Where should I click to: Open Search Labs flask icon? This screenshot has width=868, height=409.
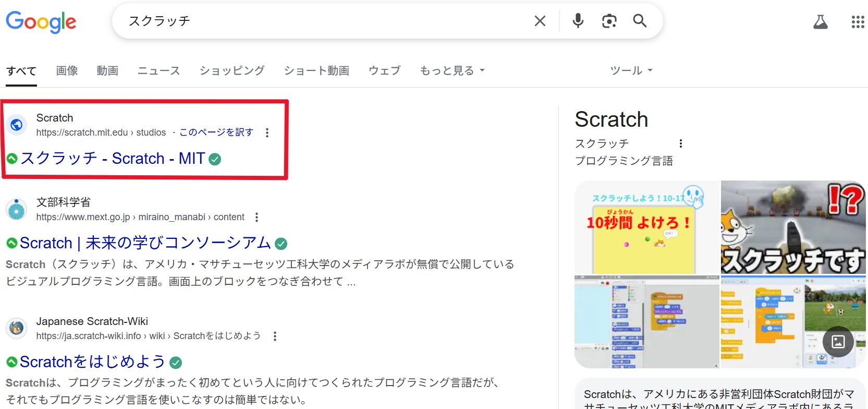click(821, 22)
